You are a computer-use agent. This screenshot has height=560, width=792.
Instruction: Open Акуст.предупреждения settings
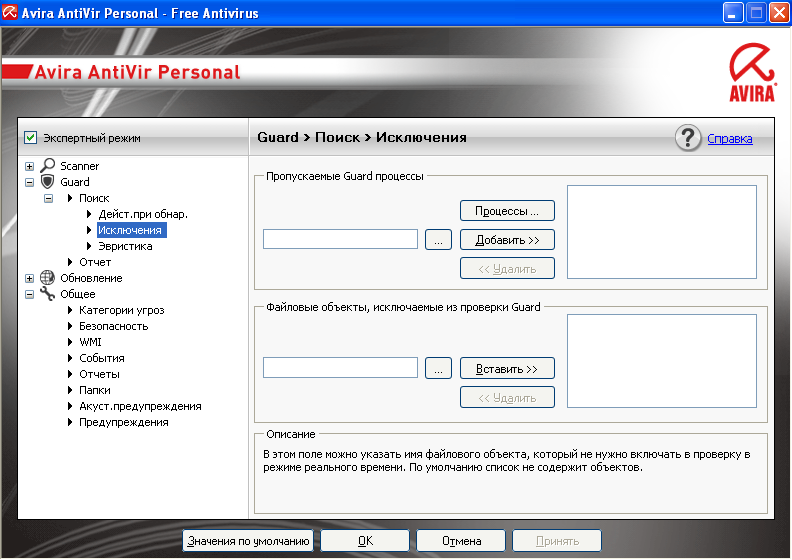coord(140,406)
